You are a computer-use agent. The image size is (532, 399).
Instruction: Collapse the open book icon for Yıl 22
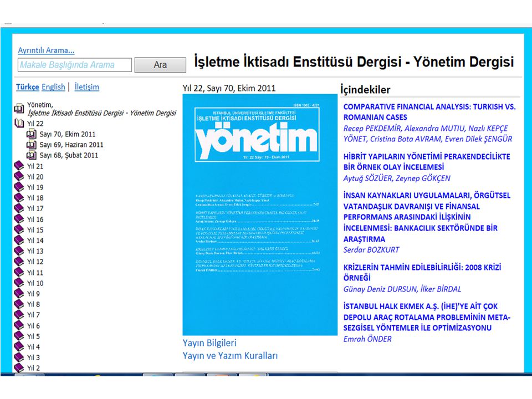(x=19, y=124)
